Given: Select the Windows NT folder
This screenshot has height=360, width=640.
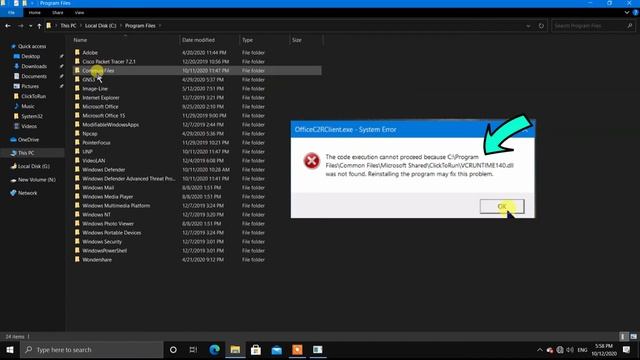Looking at the screenshot, I should (96, 215).
